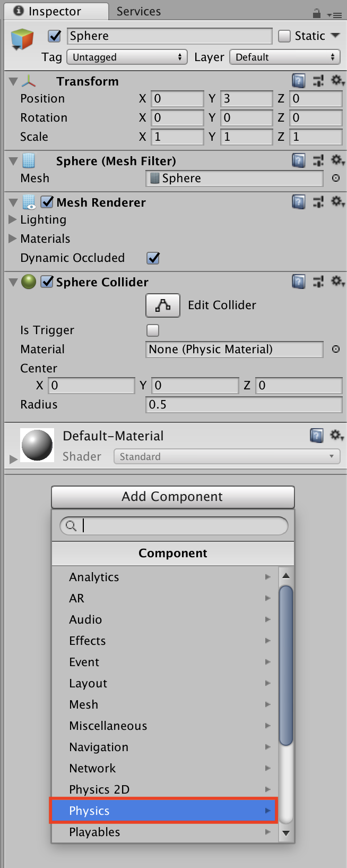Click the Add Component button
This screenshot has height=868, width=347.
click(173, 497)
